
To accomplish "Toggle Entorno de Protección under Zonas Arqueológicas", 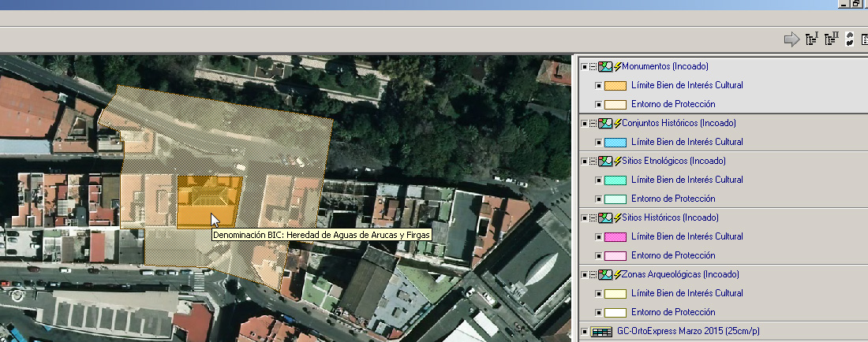I will click(x=598, y=313).
